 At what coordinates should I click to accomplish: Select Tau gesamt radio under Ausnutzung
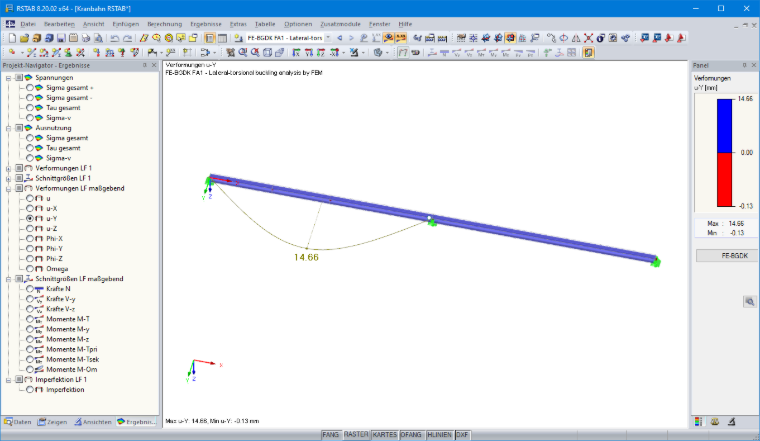click(x=30, y=148)
